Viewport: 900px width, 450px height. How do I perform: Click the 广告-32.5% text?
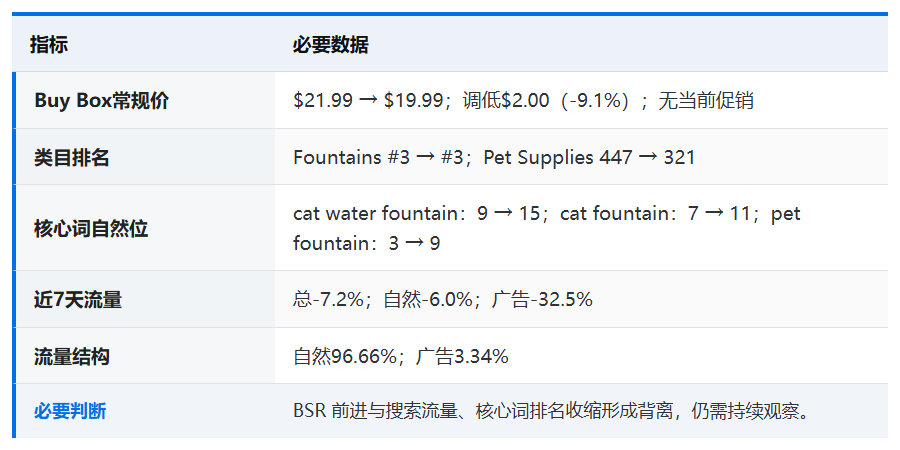click(x=542, y=300)
